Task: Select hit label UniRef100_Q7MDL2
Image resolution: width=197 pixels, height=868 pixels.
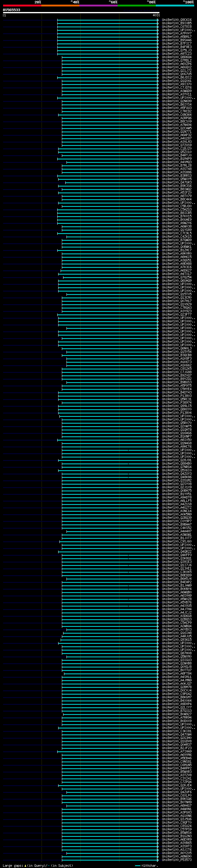Action: tap(177, 61)
